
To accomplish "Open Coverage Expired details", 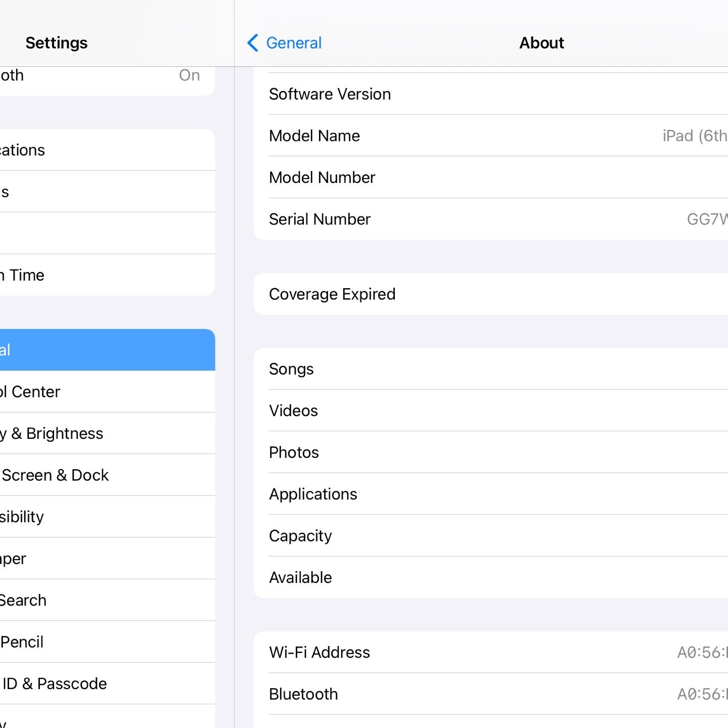I will pos(491,294).
